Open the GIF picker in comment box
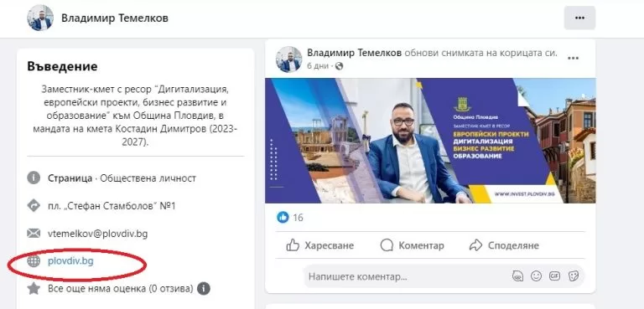 pyautogui.click(x=554, y=276)
